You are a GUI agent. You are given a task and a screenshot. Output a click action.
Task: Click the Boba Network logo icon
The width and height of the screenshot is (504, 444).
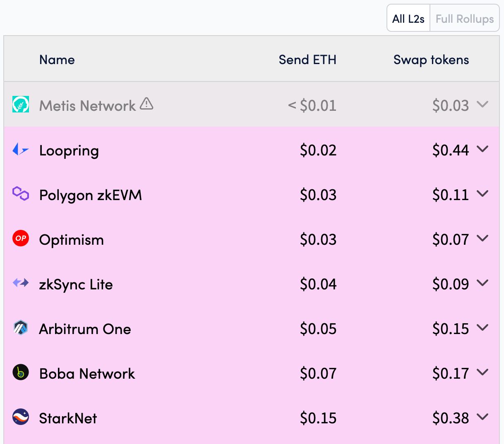21,372
